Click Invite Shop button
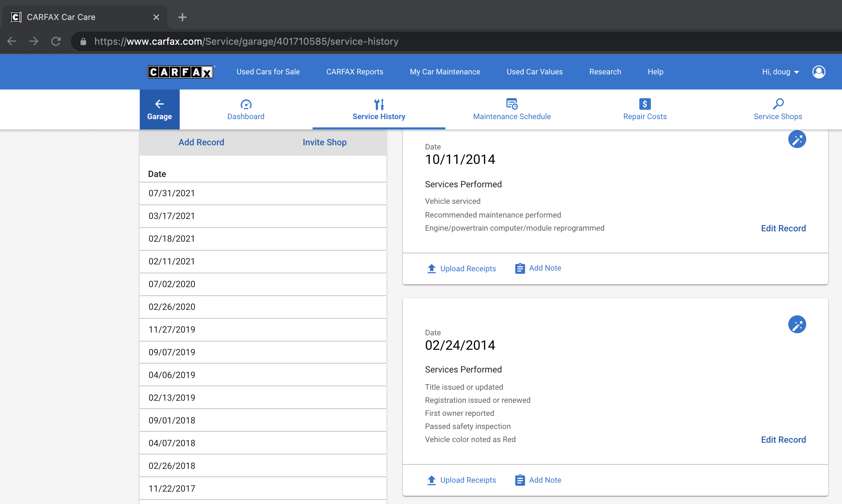Viewport: 842px width, 504px height. [x=324, y=142]
